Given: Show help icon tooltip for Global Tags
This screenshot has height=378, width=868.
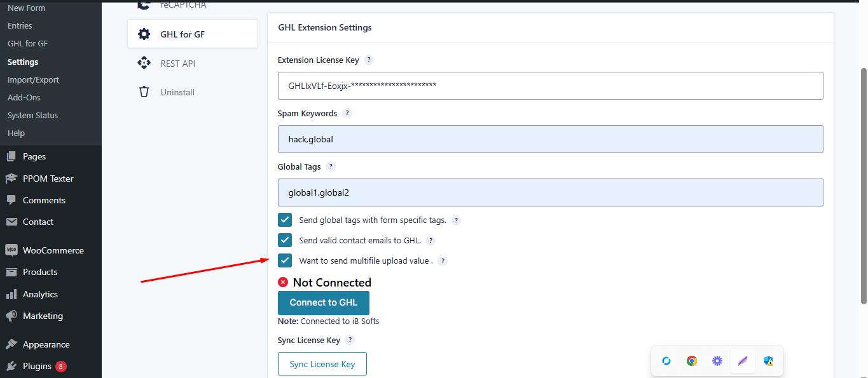Looking at the screenshot, I should tap(331, 166).
